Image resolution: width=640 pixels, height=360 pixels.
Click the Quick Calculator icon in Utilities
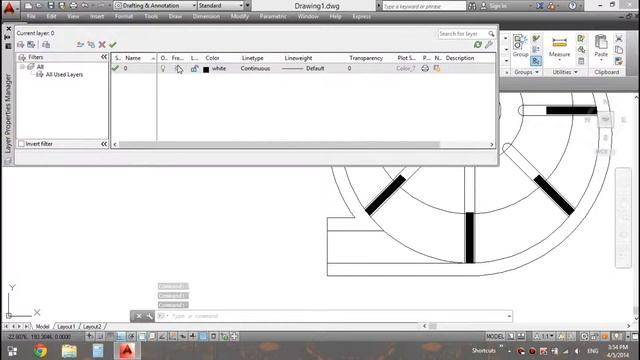581,61
